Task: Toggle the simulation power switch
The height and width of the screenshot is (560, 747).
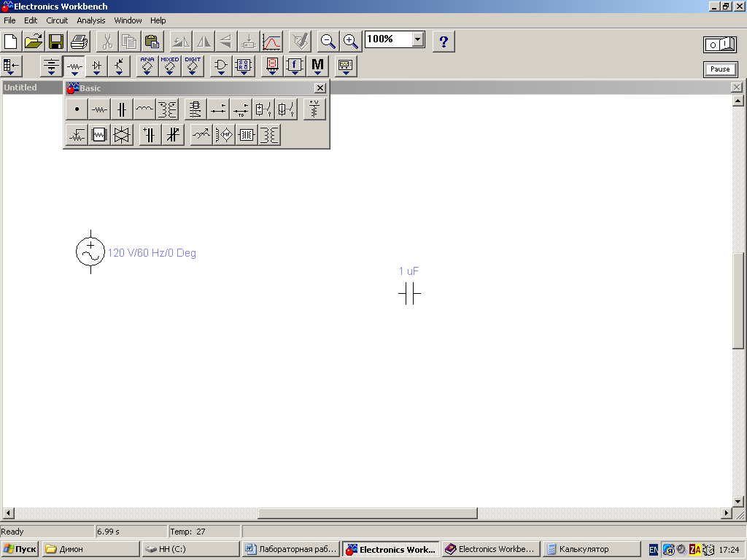Action: tap(720, 44)
